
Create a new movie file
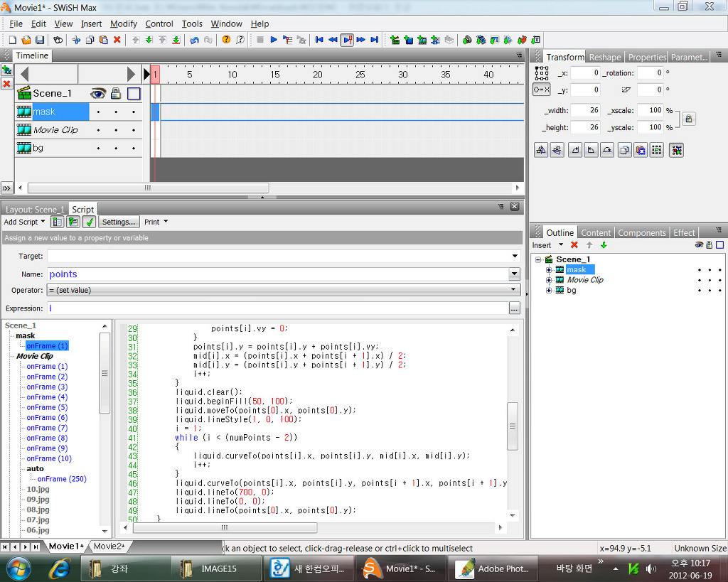(13, 40)
